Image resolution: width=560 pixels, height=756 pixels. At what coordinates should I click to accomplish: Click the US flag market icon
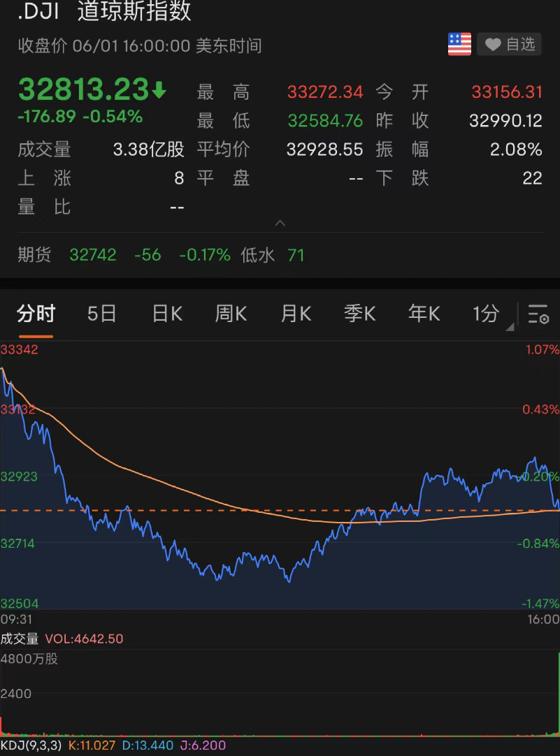tap(459, 44)
